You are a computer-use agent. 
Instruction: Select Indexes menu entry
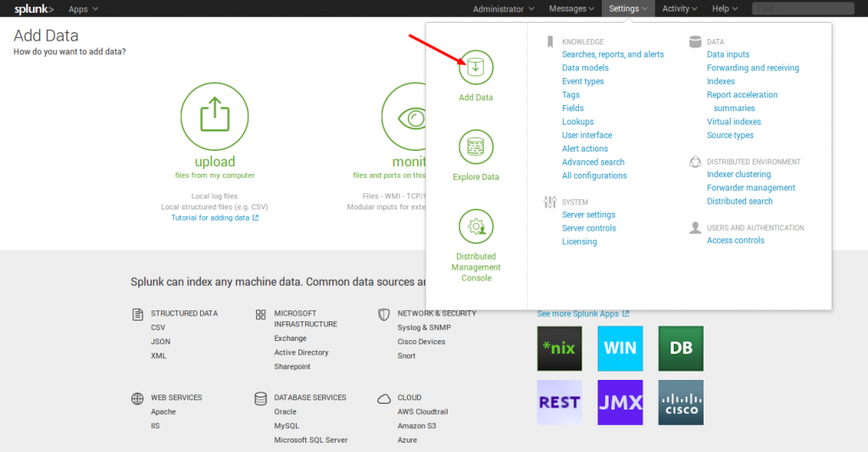(721, 81)
